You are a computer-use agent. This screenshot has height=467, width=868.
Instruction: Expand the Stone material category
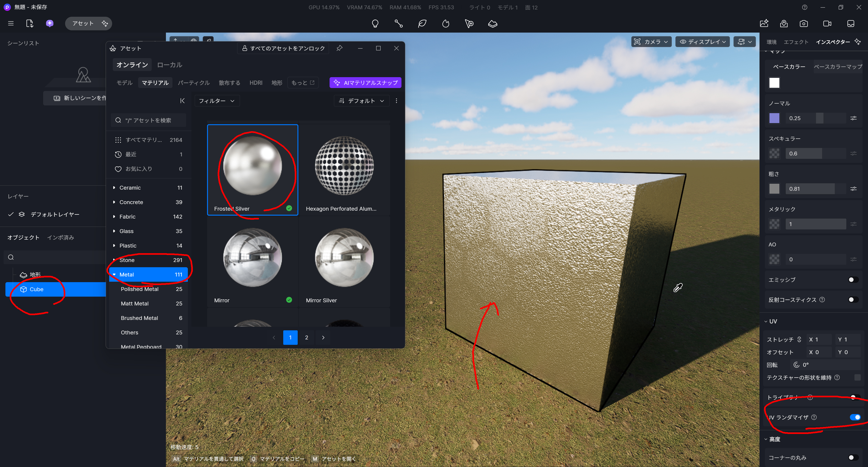pos(114,260)
